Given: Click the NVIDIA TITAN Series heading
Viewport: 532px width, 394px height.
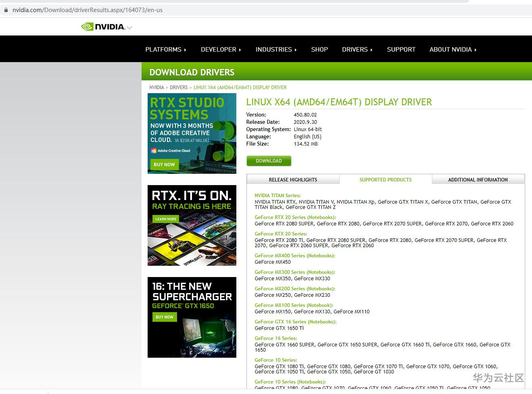Looking at the screenshot, I should 277,196.
